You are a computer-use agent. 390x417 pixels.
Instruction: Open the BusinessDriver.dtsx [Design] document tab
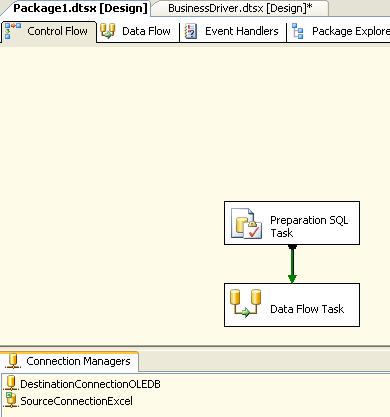coord(240,8)
